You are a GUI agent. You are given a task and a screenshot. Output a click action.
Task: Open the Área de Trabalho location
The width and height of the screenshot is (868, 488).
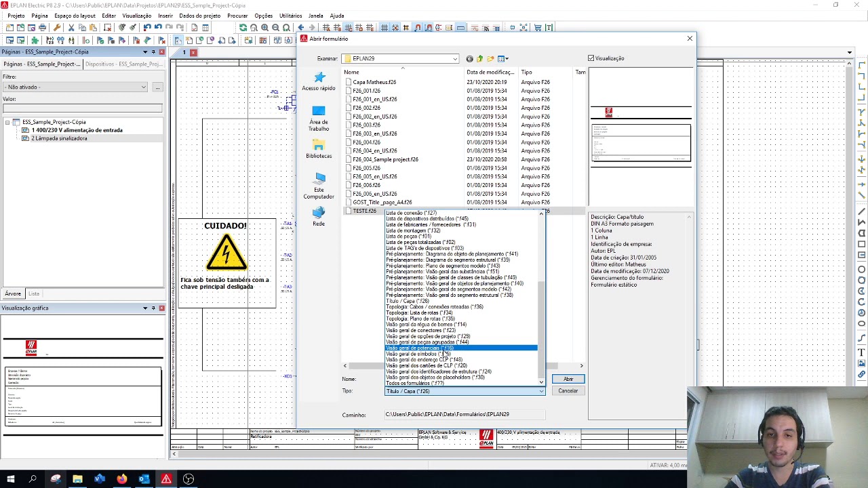(x=319, y=118)
